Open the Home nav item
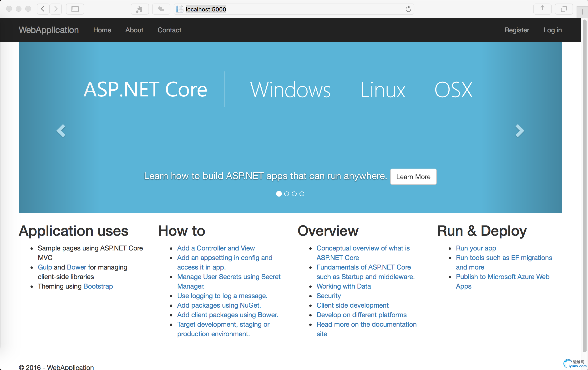Screen dimensions: 588x370 (x=102, y=30)
